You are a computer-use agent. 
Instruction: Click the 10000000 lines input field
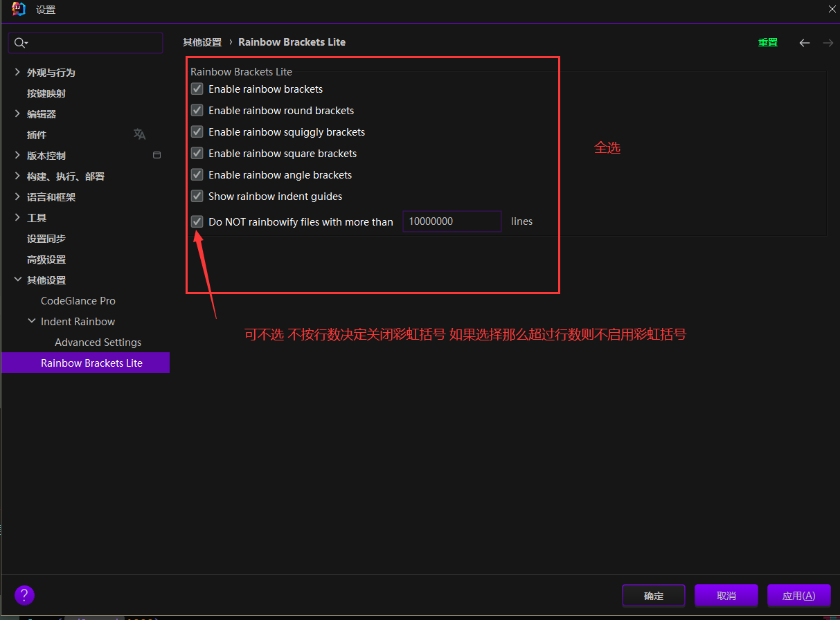coord(452,221)
